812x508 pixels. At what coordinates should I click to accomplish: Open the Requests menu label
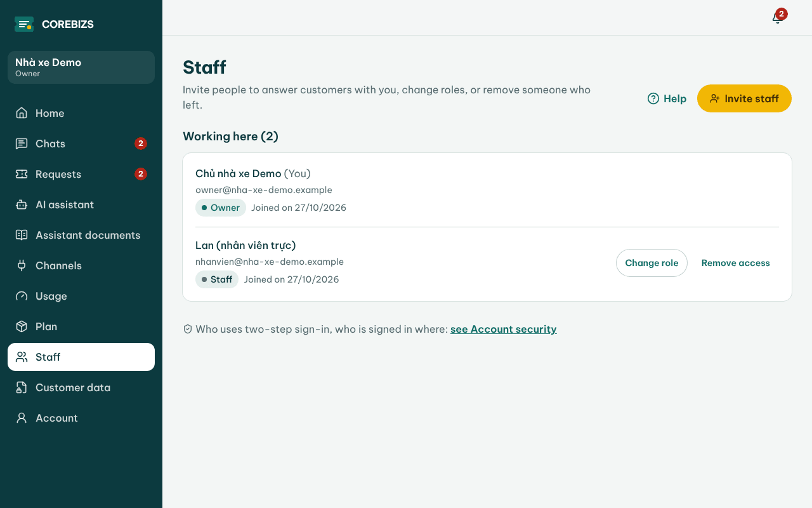[x=58, y=174]
